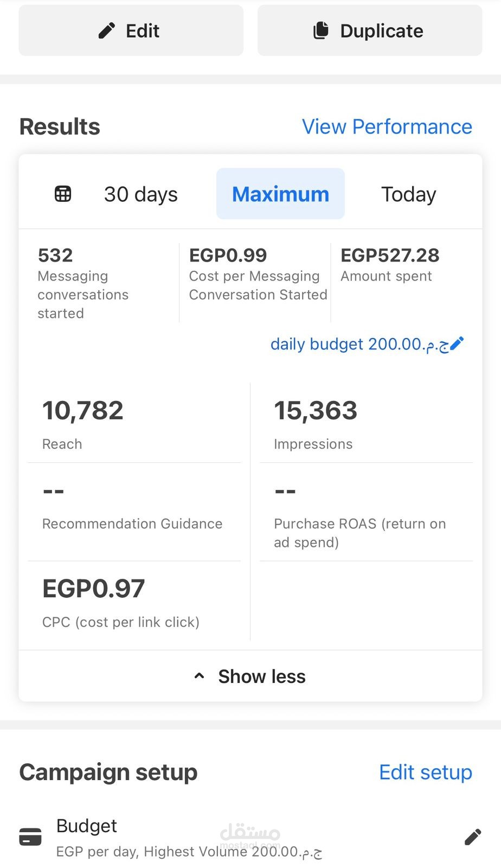Screen dimensions: 501x868
Task: Click the Show less text
Action: tap(262, 676)
